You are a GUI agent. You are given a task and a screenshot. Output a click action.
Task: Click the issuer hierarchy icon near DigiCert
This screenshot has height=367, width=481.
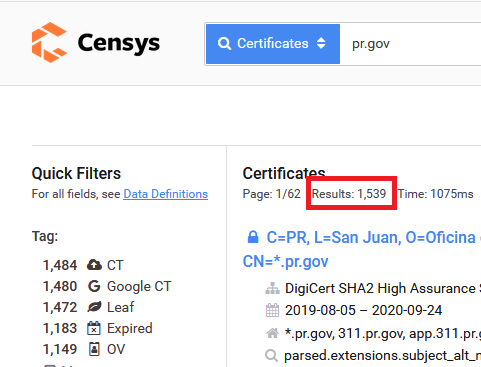tap(272, 289)
